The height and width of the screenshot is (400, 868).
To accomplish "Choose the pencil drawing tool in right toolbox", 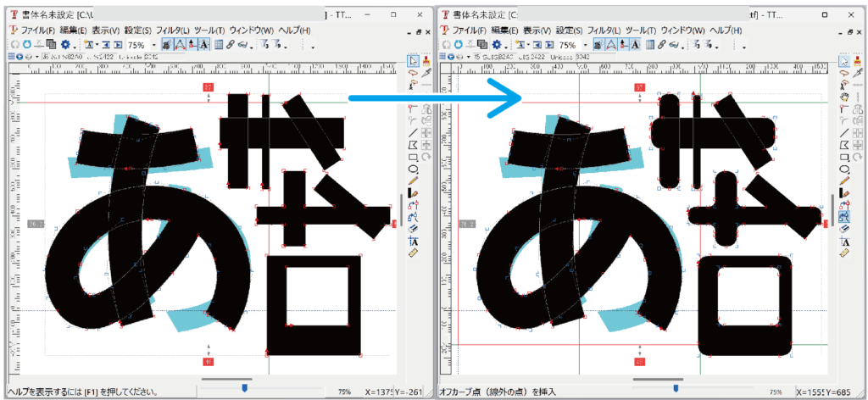I will pos(844,180).
